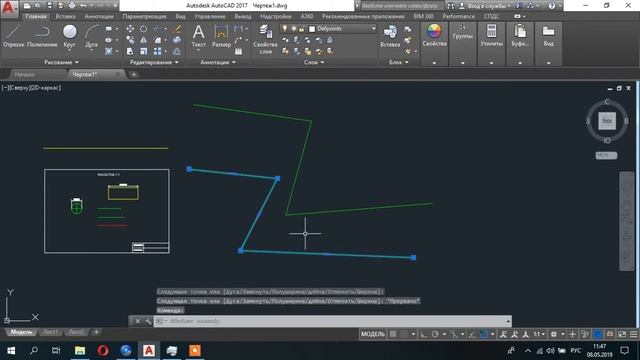Viewport: 640px width, 360px height.
Task: Click the Свойства color wheel icon
Action: coord(434,31)
